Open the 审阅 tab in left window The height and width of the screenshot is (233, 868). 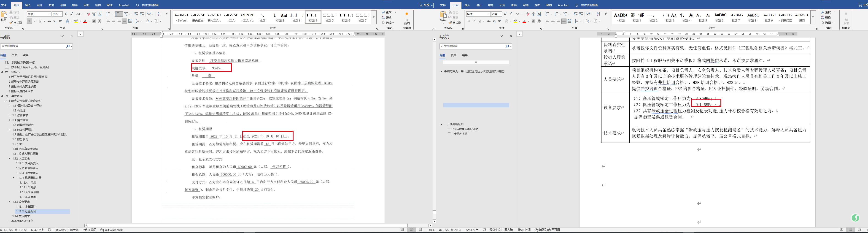click(x=86, y=5)
